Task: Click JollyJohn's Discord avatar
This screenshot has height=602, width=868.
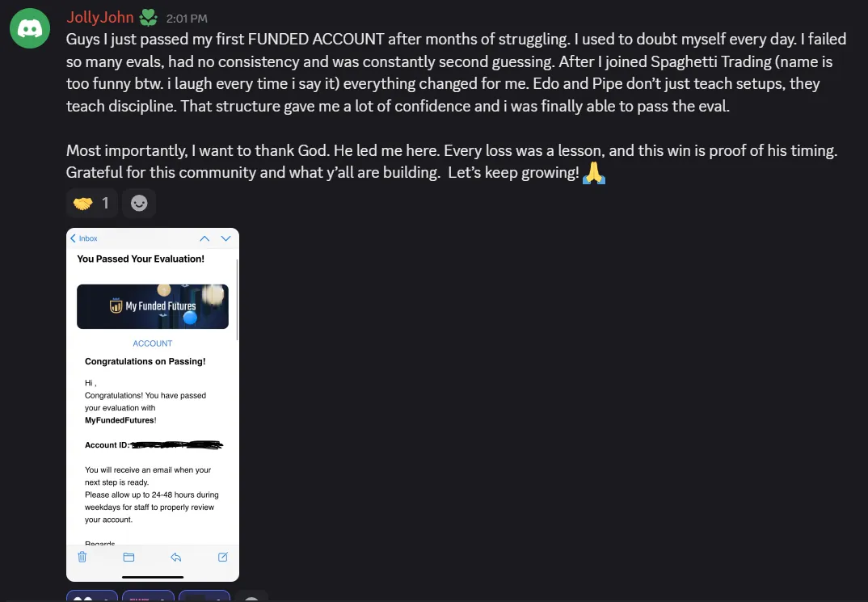Action: coord(30,28)
